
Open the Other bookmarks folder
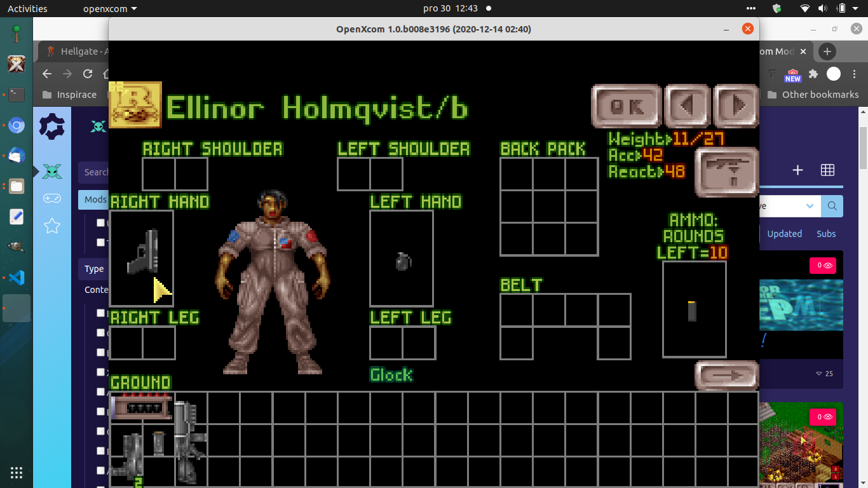pyautogui.click(x=813, y=95)
